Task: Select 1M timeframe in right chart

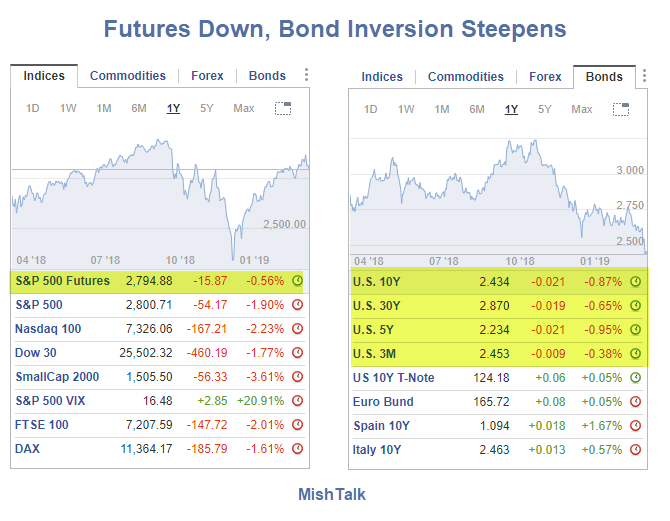Action: (442, 109)
